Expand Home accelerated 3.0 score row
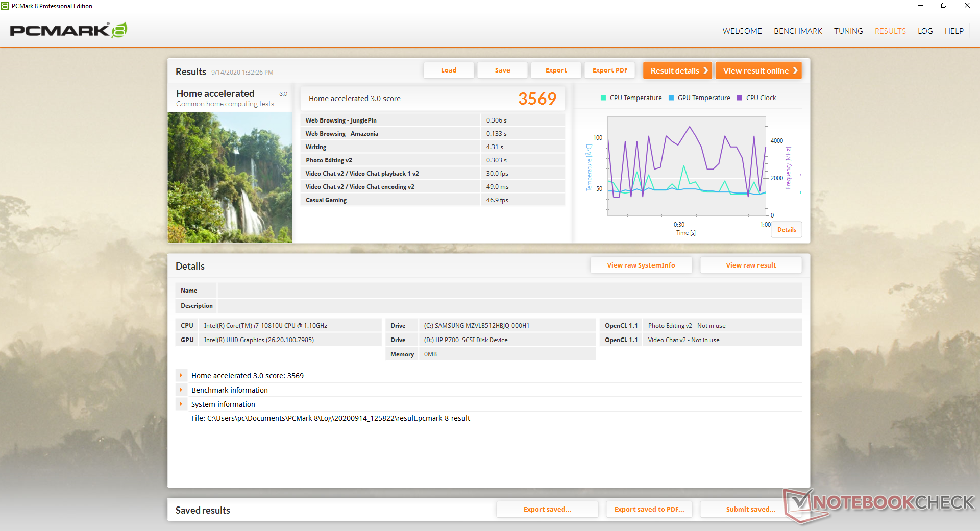This screenshot has width=980, height=531. 181,375
